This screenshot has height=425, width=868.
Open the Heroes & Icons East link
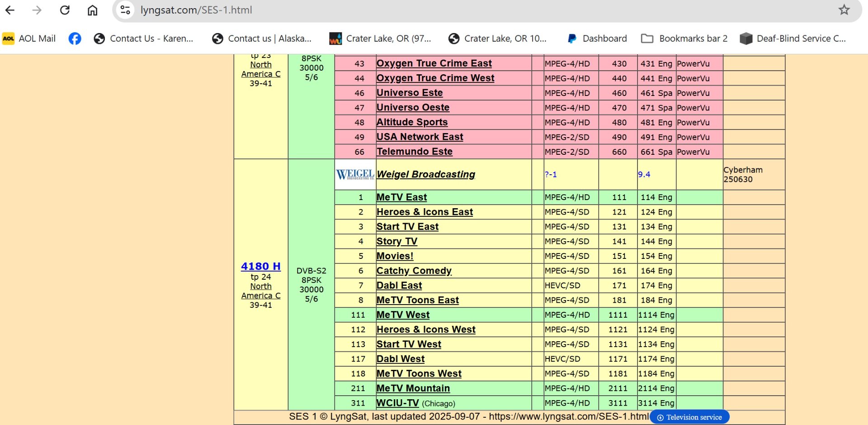pos(425,212)
